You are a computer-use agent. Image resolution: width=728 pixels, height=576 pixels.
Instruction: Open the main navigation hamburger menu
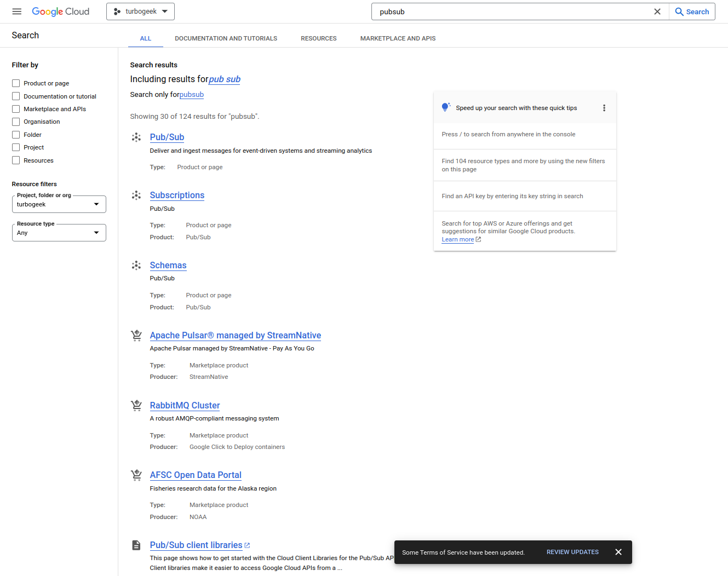tap(17, 11)
